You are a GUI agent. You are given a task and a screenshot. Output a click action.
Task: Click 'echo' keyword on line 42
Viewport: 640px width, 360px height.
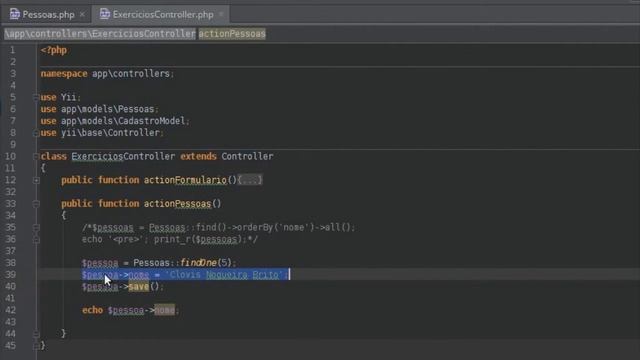pos(92,310)
